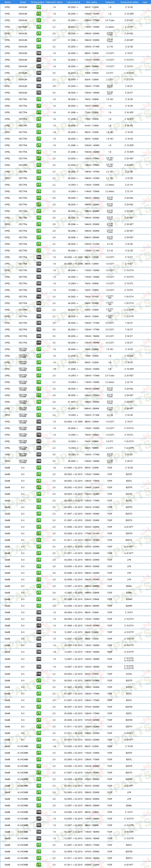Select SAAB 9-3 petrol icon with 06.2007 production date
Image resolution: width=151 pixels, height=868 pixels.
click(x=39, y=707)
